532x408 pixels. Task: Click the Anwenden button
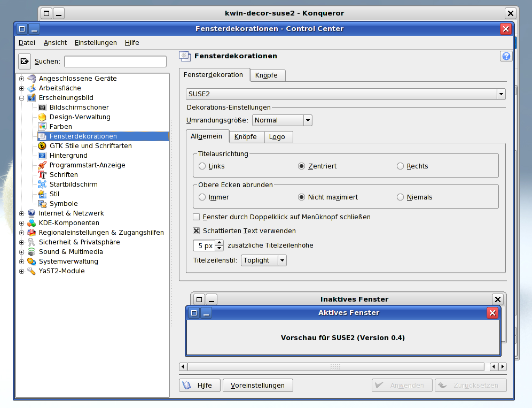[x=402, y=385]
